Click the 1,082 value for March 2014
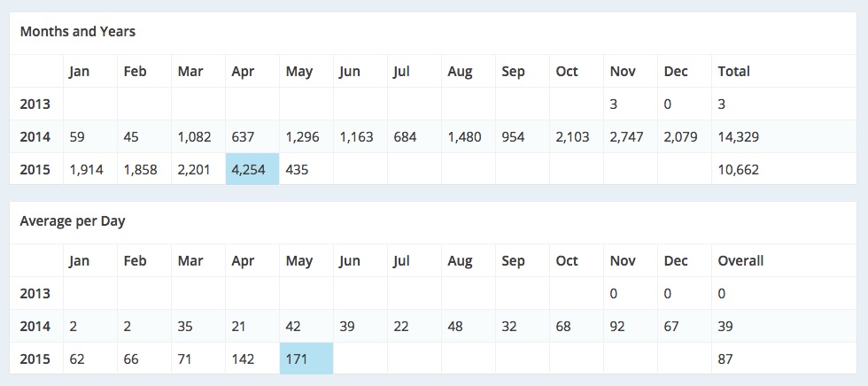Image resolution: width=868 pixels, height=386 pixels. 194,137
